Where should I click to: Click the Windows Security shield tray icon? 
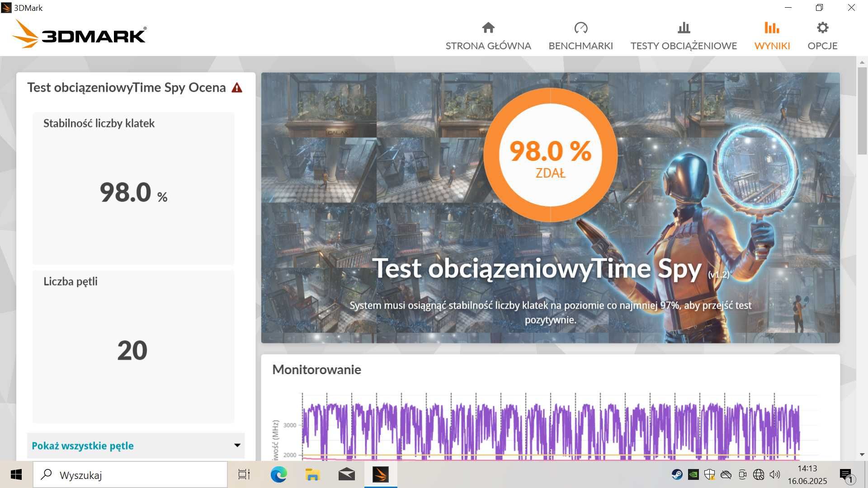click(x=709, y=474)
